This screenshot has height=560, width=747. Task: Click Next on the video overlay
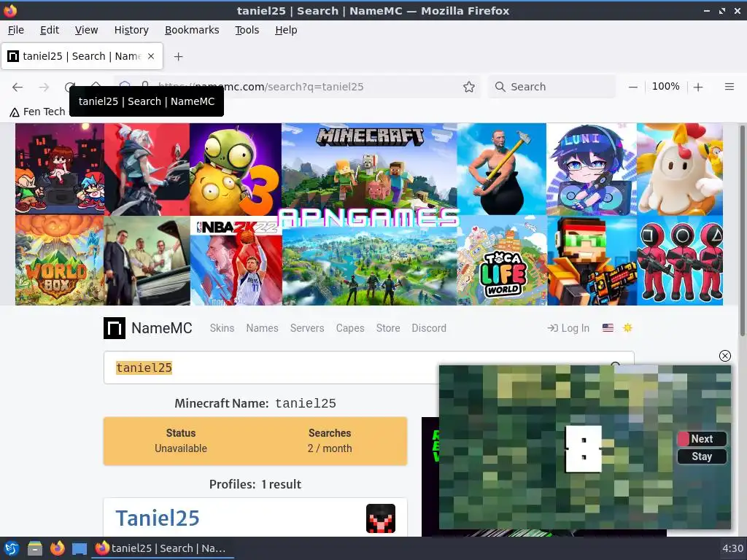702,438
